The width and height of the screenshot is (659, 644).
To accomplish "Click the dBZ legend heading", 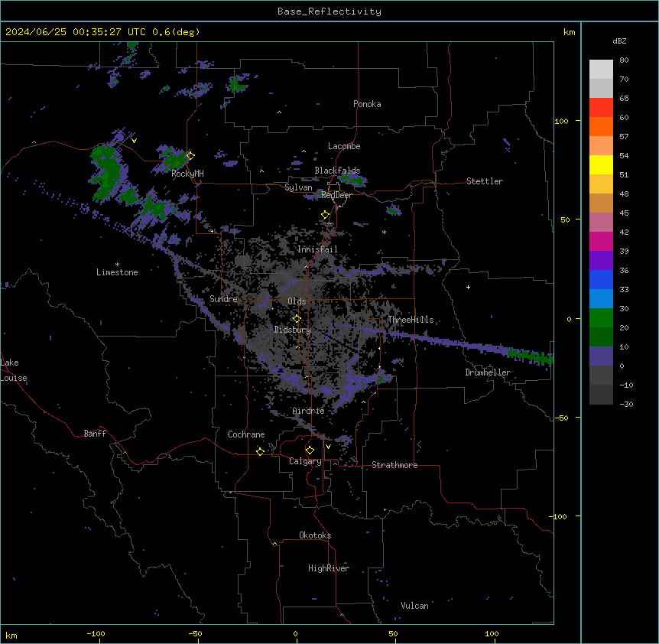I will tap(619, 41).
